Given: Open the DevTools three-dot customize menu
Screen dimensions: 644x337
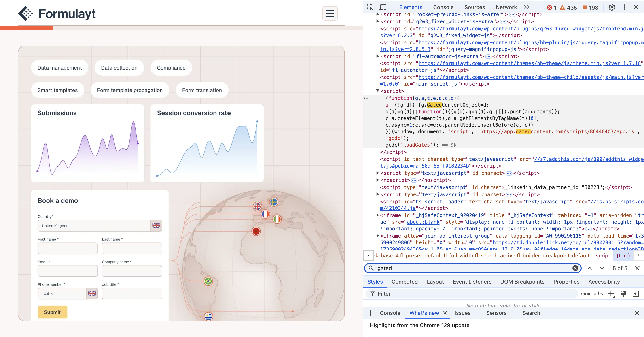Looking at the screenshot, I should (624, 7).
